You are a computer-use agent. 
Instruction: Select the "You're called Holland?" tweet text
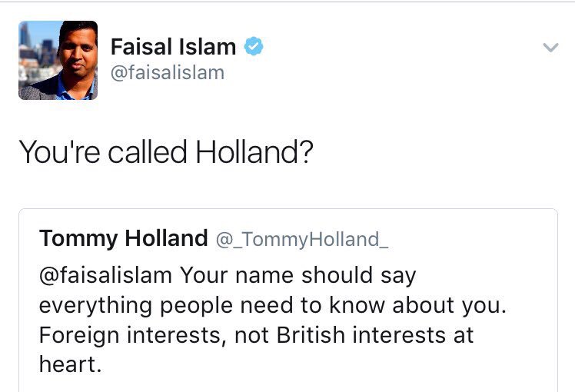165,152
